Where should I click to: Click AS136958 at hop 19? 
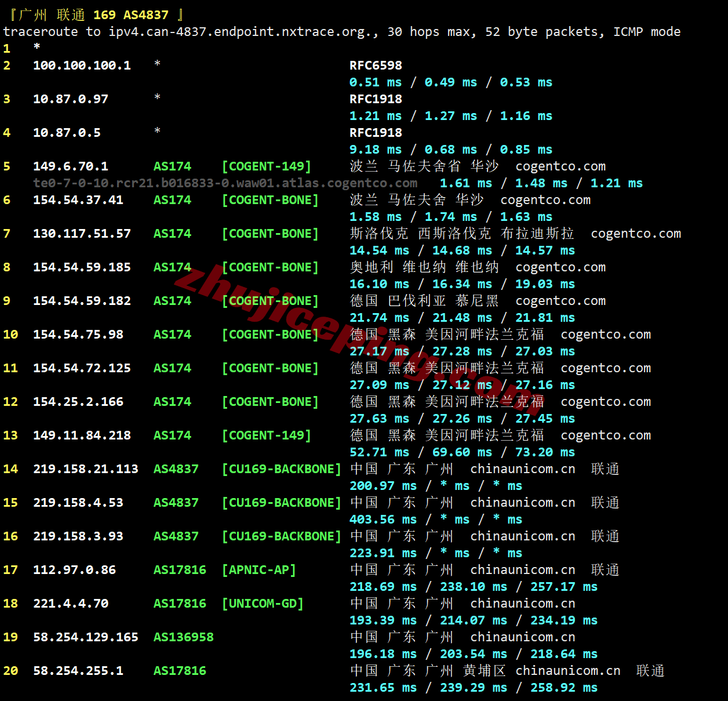[183, 637]
